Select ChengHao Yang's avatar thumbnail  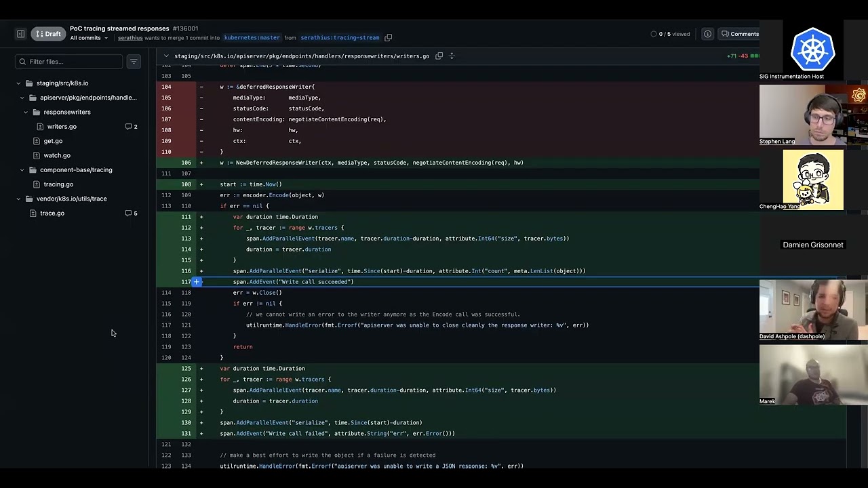[813, 180]
